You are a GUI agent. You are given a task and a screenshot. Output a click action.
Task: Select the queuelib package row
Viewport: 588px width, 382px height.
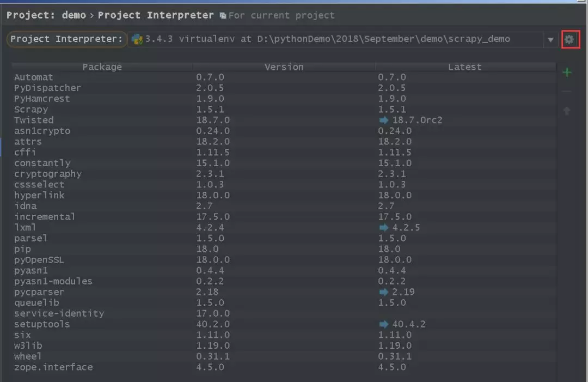coord(284,303)
